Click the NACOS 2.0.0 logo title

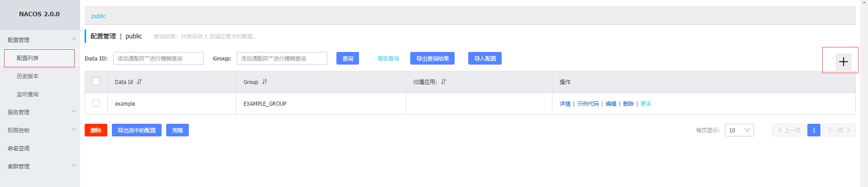[39, 14]
